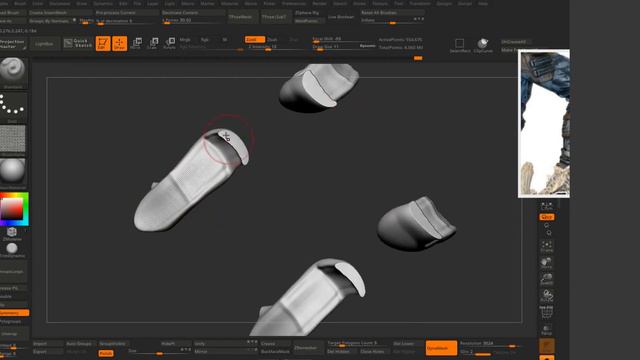Toggle Mrgb paint mode
Screen dimensions: 640x360
(x=185, y=40)
